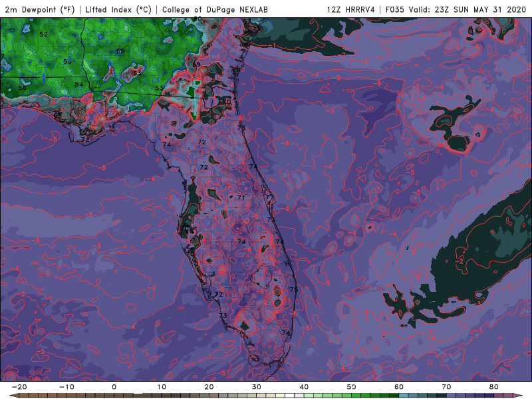Click the dewpoint value 68 on the Gulf coast
Viewport: 532px width, 399px height.
tap(58, 114)
